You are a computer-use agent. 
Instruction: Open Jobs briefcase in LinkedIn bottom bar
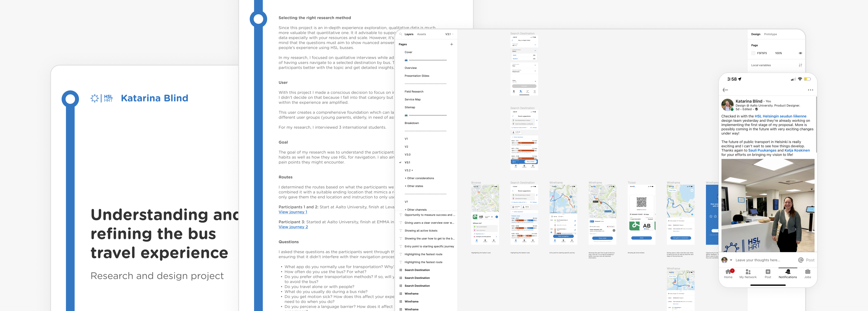click(808, 274)
